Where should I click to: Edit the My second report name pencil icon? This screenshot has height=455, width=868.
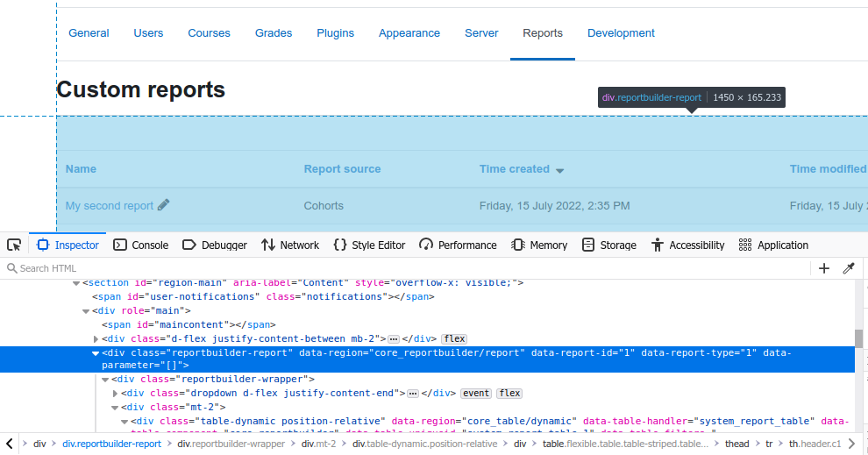(163, 205)
